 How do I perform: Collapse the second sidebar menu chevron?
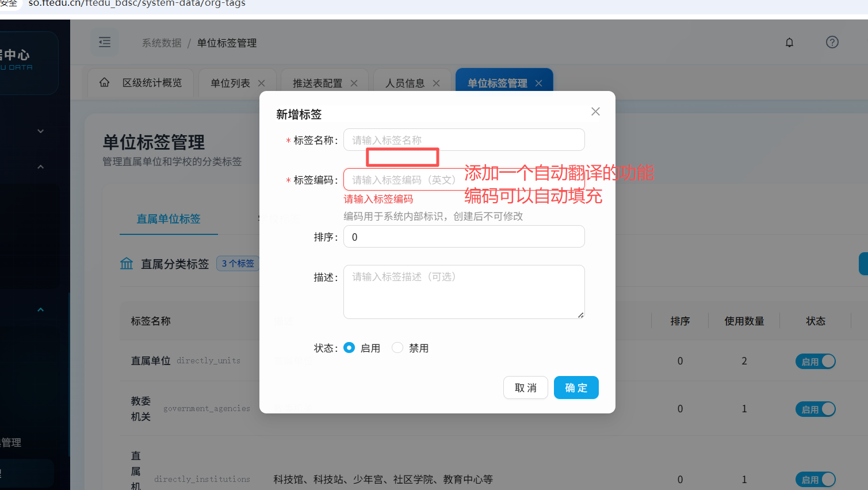pos(40,167)
